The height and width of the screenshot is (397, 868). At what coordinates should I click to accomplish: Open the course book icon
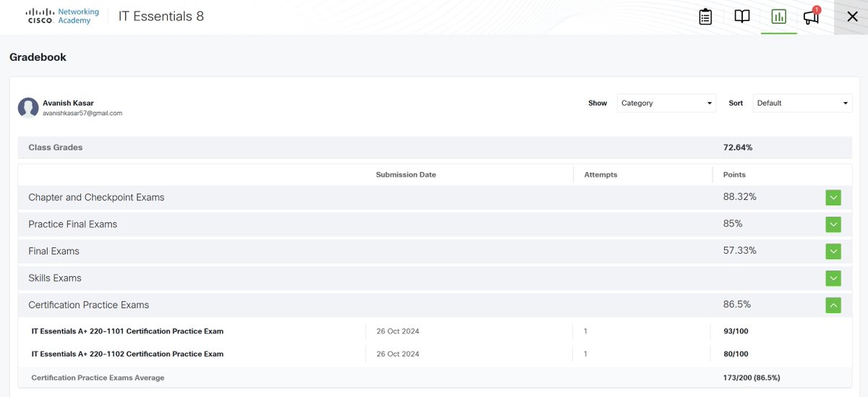coord(742,17)
